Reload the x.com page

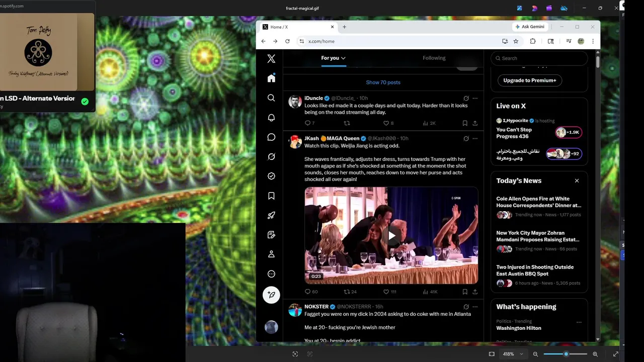[287, 41]
